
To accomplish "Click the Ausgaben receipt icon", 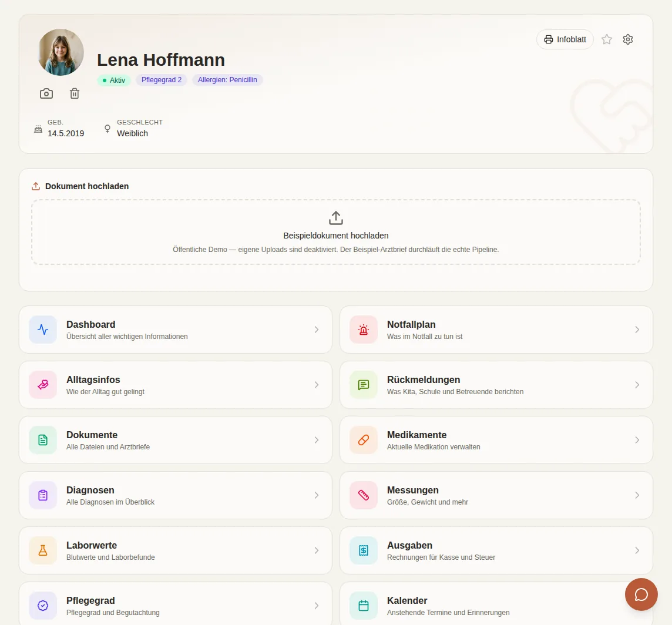I will tap(364, 550).
